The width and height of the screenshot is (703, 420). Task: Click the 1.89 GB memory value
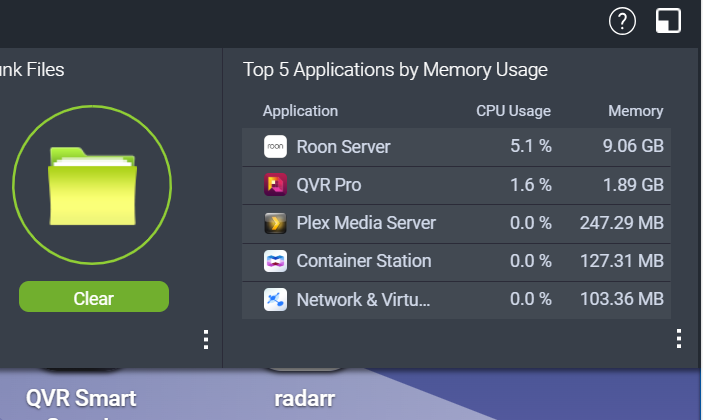pyautogui.click(x=633, y=185)
